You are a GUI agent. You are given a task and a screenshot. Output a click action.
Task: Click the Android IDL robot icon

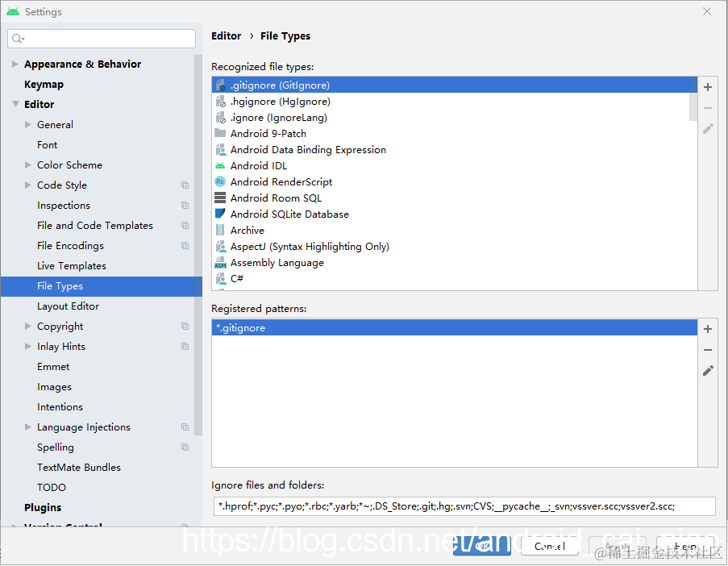pos(220,166)
